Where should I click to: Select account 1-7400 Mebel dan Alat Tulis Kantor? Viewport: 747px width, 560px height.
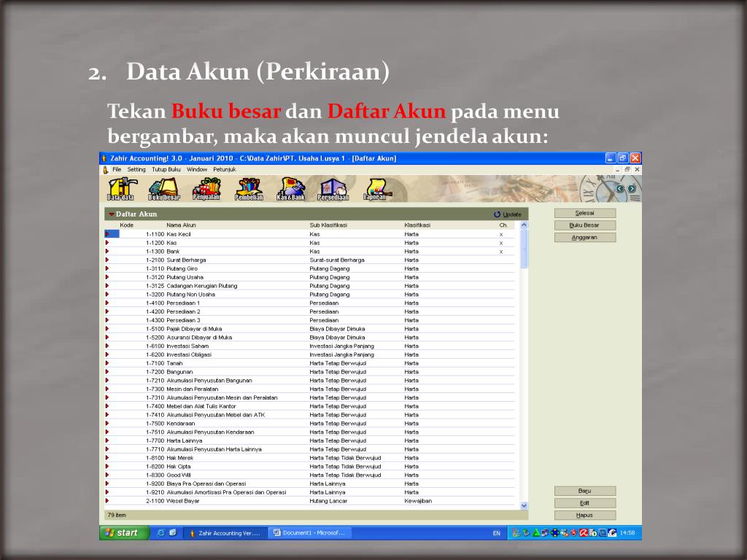[x=309, y=406]
